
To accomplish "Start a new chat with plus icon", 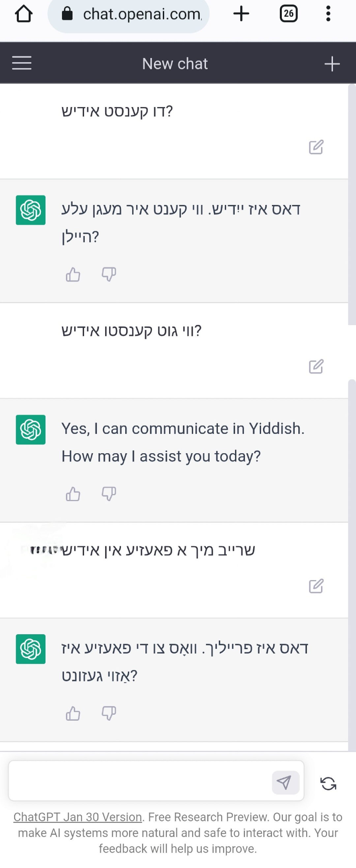I will tap(332, 64).
